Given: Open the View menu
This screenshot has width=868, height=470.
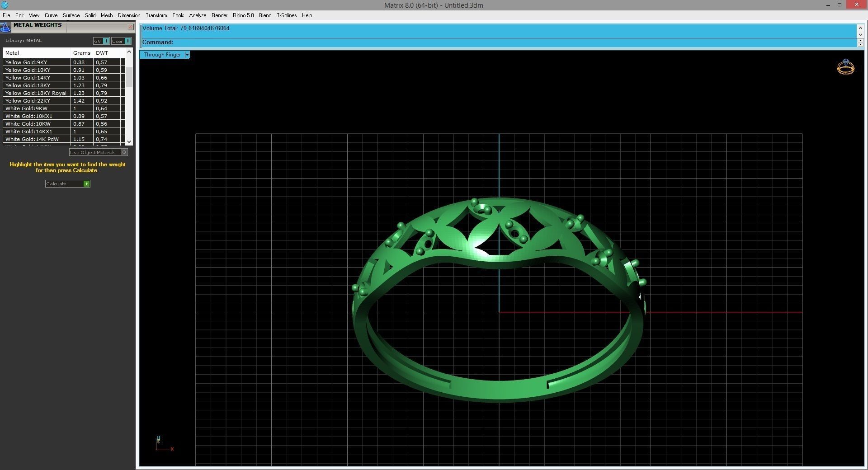Looking at the screenshot, I should 34,15.
